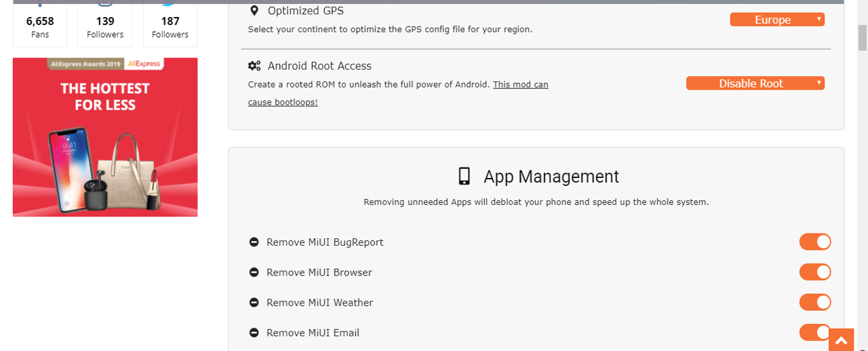
Task: Open the AliExpress Hottest For Less ad
Action: (105, 137)
